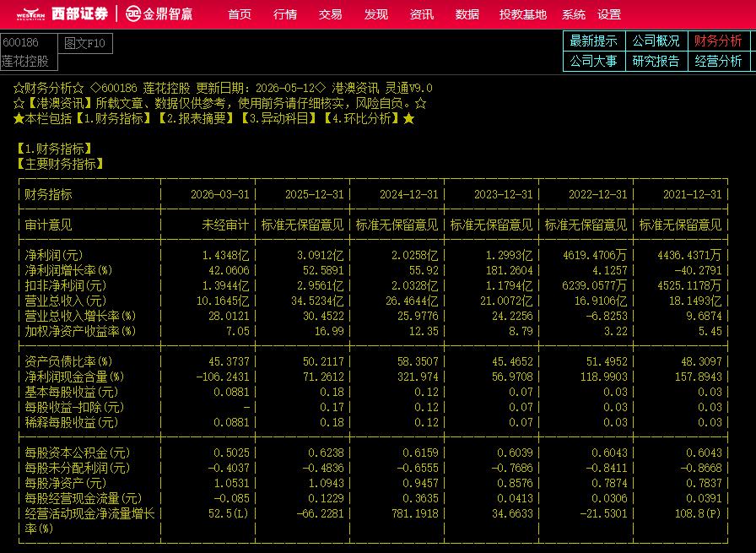Jump to section 【2.报表摘要】 link
The image size is (756, 553).
point(197,119)
